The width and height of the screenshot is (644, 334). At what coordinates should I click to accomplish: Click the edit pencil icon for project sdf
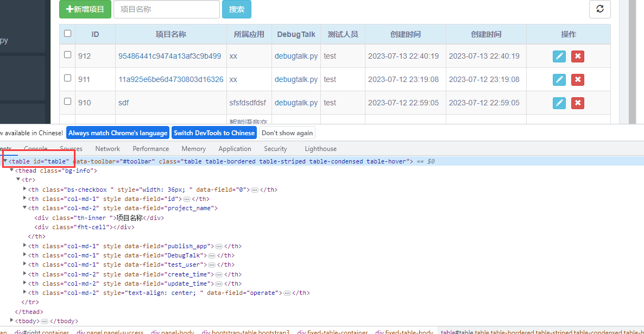[x=559, y=103]
